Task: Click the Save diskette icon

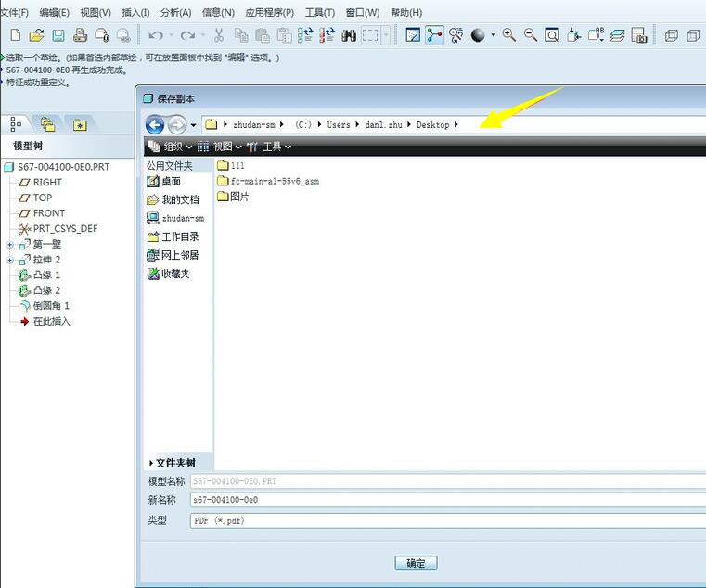Action: pos(58,35)
